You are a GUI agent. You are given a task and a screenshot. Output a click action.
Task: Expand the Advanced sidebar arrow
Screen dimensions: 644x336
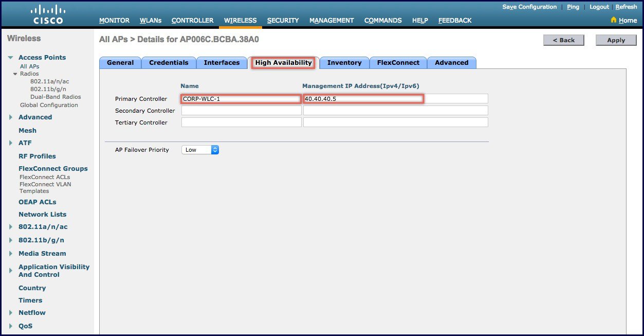point(11,117)
